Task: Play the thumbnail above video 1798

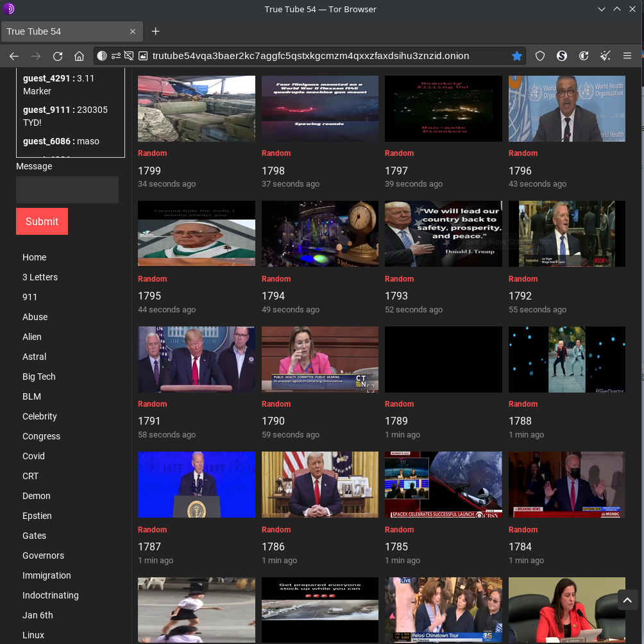Action: [320, 108]
